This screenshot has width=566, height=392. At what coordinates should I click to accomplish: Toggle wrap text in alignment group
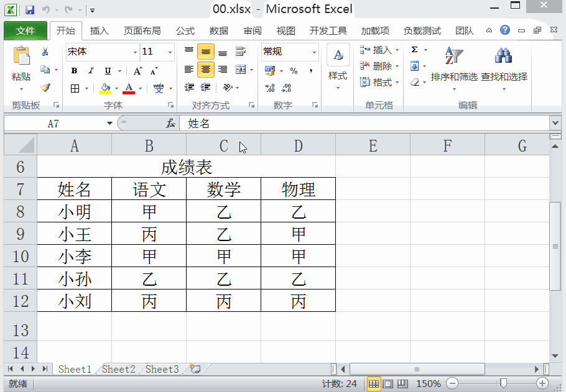pyautogui.click(x=240, y=52)
